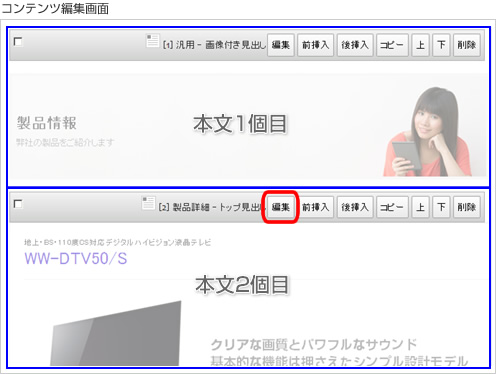Open 編集 for block 1 汎用 画像付き見出し
The width and height of the screenshot is (496, 374).
tap(281, 45)
